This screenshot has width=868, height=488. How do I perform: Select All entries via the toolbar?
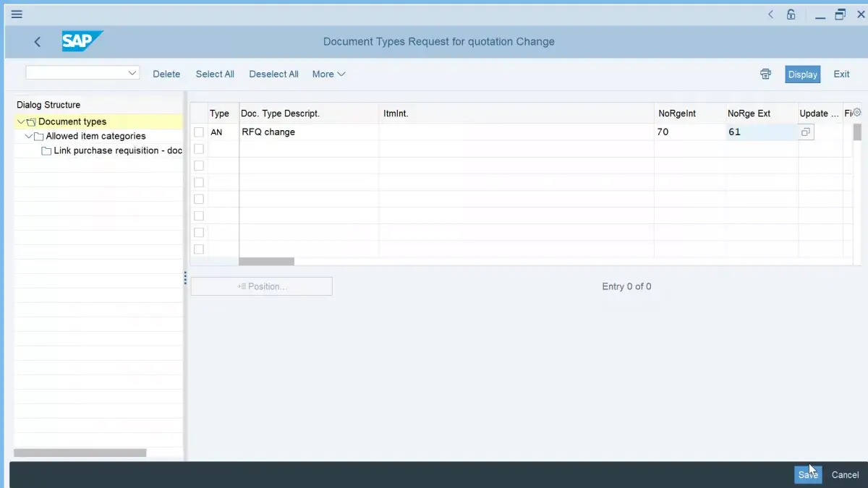(214, 74)
